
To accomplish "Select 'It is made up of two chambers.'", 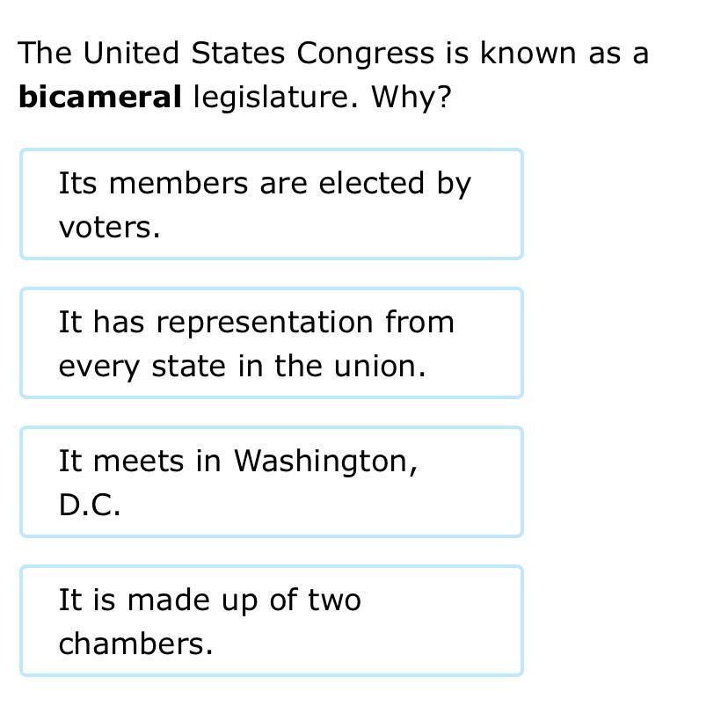I will (x=272, y=620).
